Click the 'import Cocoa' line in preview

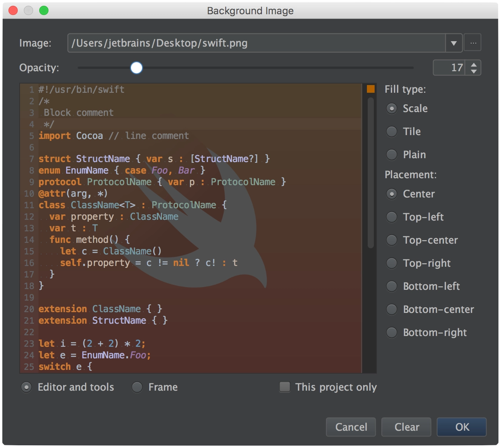[x=114, y=136]
